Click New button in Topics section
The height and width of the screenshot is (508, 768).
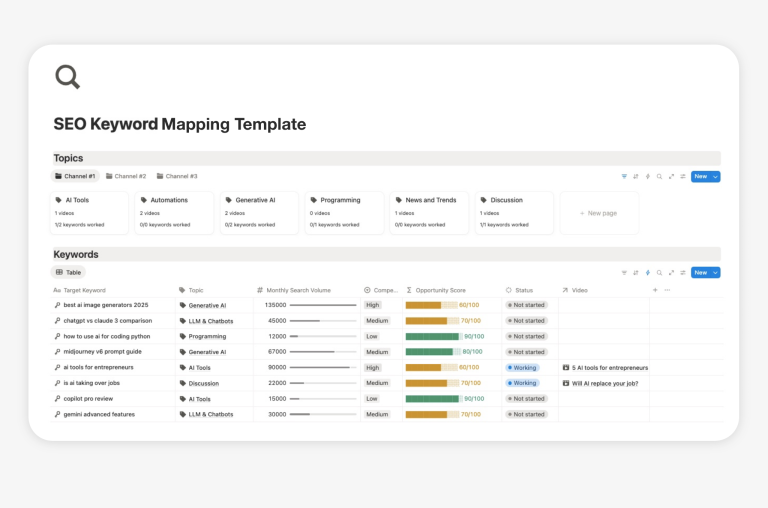(x=701, y=176)
